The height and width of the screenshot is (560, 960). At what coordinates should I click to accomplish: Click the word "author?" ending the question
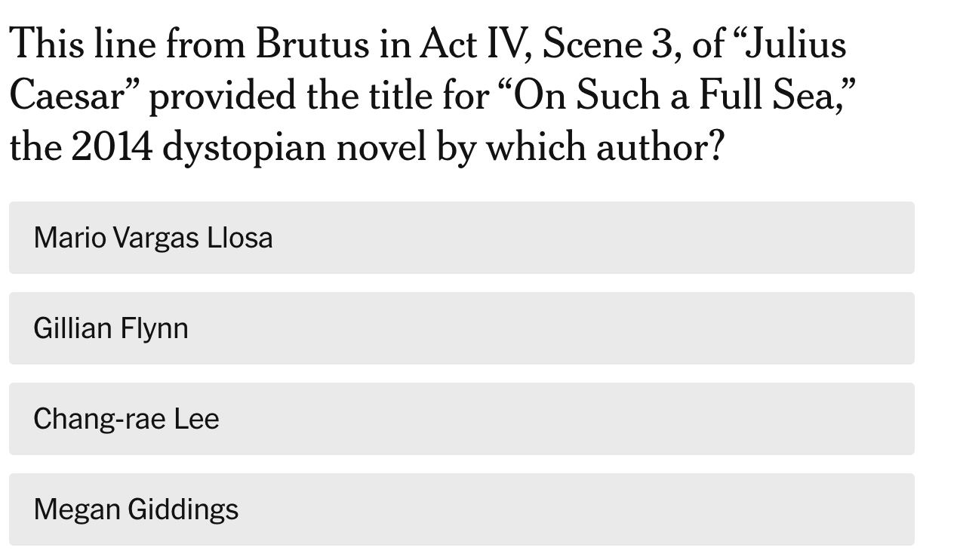pyautogui.click(x=659, y=146)
